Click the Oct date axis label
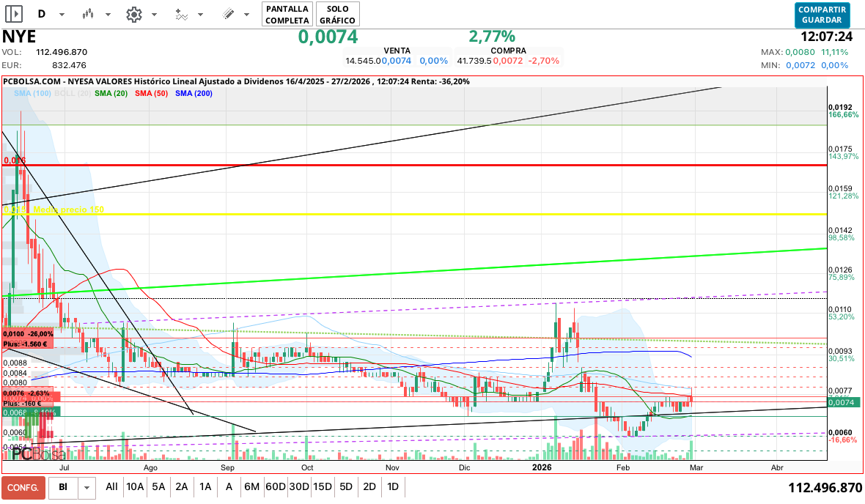The width and height of the screenshot is (865, 504). [x=307, y=467]
